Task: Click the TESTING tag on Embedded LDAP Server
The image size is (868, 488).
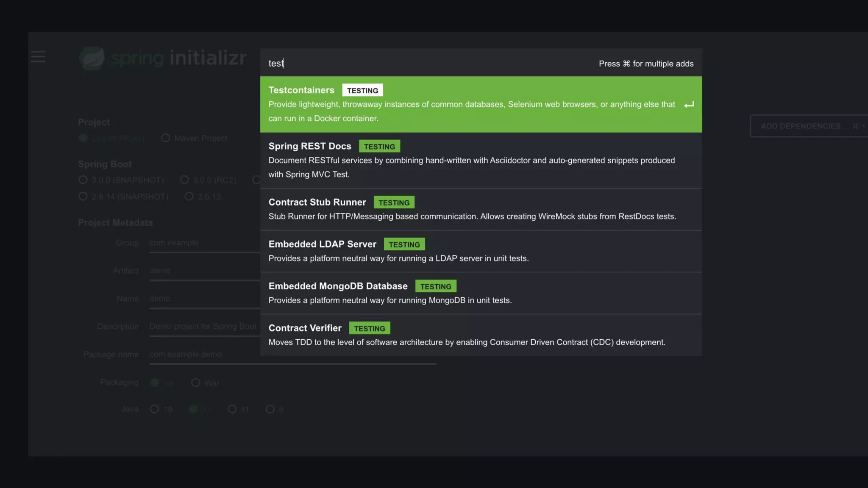Action: pos(404,244)
